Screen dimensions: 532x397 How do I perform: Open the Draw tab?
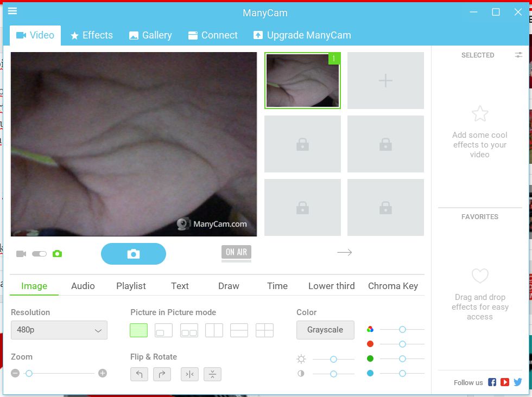229,286
